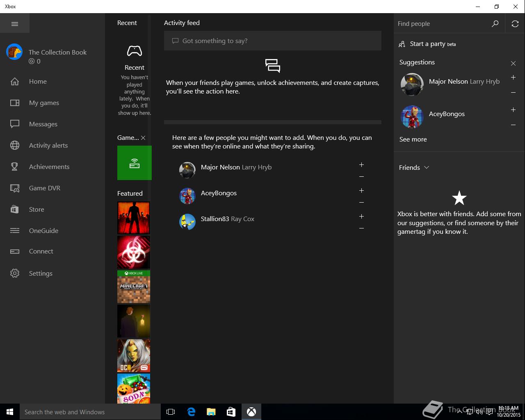Launch Microsoft Edge from taskbar
Image resolution: width=525 pixels, height=420 pixels.
point(191,412)
